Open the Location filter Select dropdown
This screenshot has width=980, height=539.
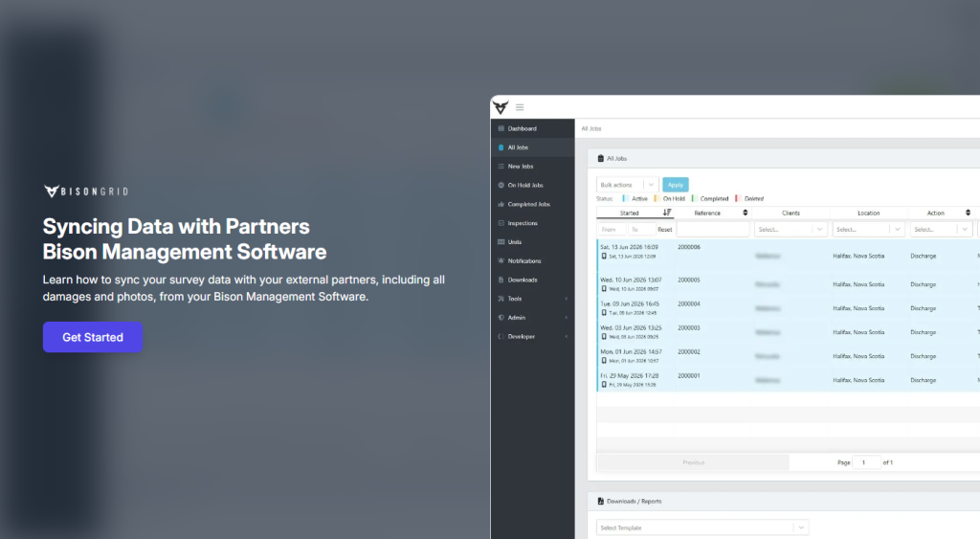[869, 230]
